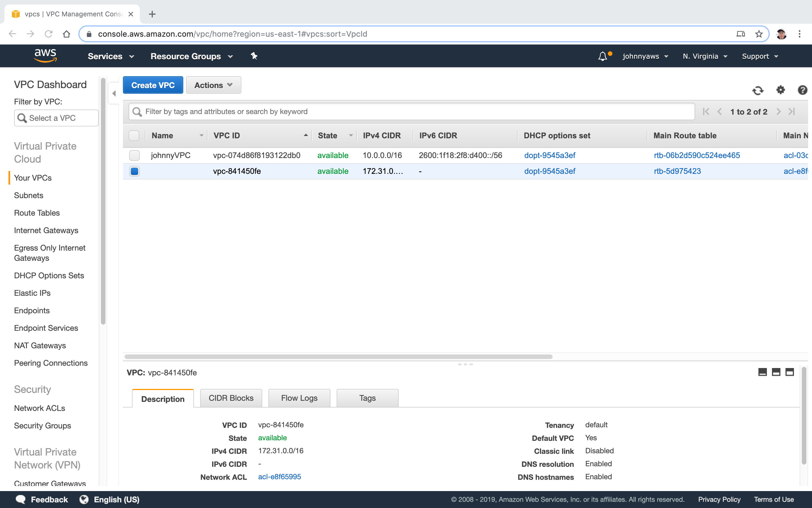Maximize the details pane icon
Viewport: 812px width, 508px height.
789,372
